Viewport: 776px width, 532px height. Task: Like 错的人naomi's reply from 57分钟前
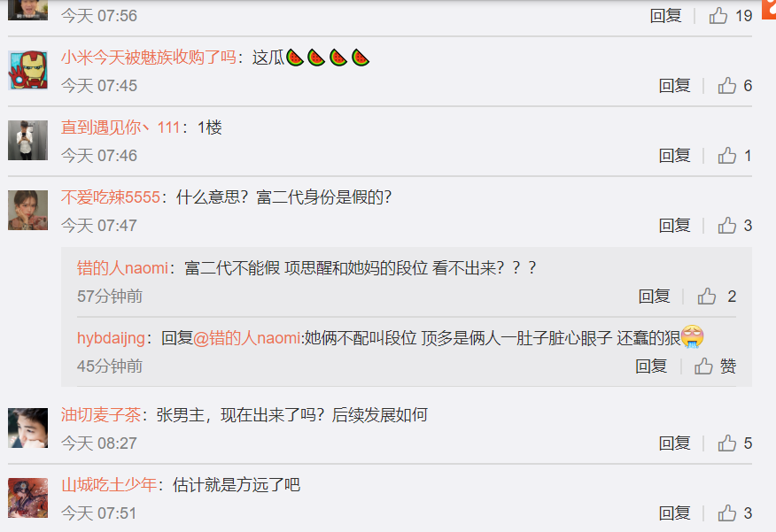(717, 297)
